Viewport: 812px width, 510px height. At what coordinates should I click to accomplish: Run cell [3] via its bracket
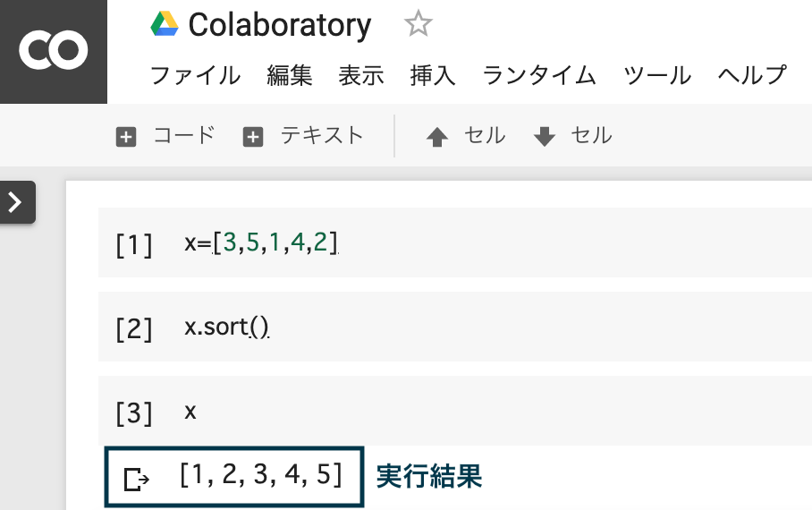click(134, 413)
